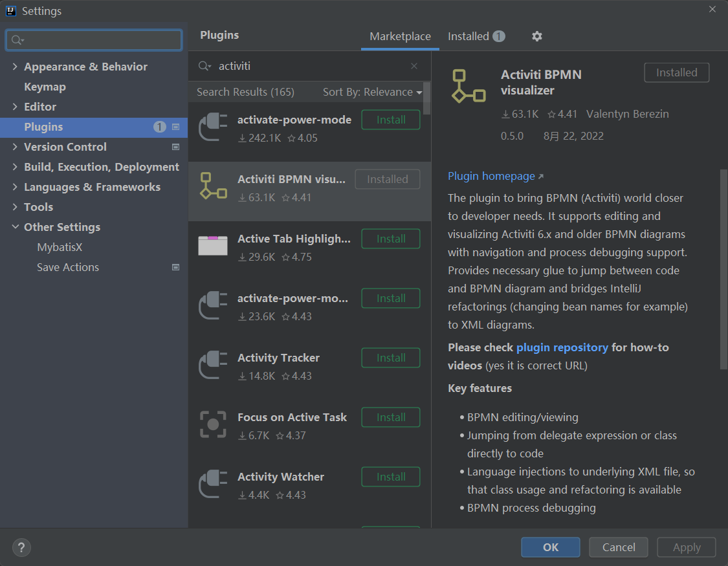Click the plugin description scrollbar
728x566 pixels.
click(x=724, y=269)
